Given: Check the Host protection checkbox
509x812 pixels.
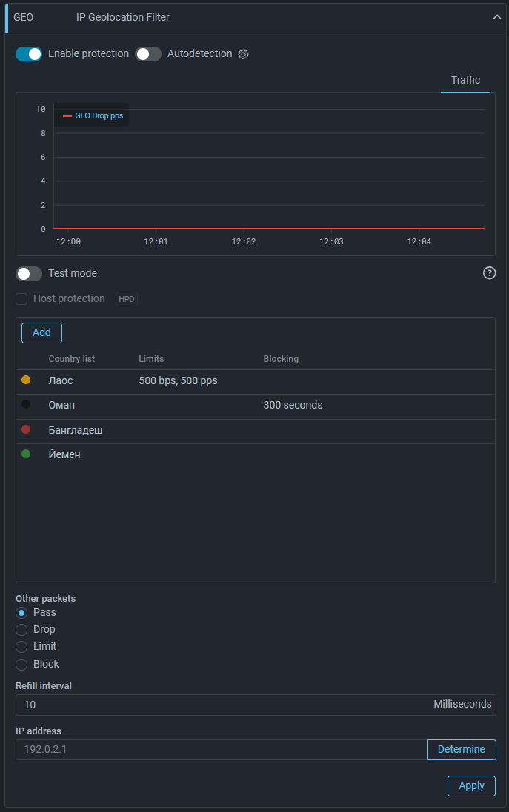Looking at the screenshot, I should pos(21,299).
